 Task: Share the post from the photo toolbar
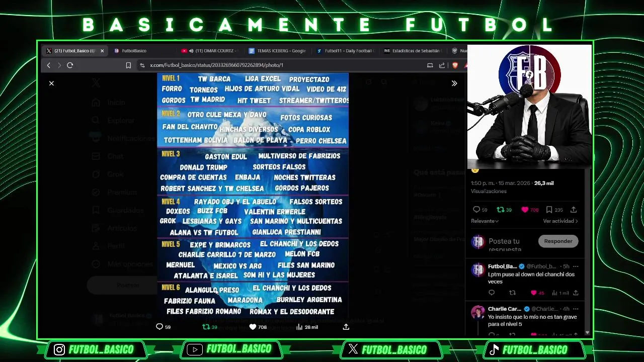pos(346,327)
